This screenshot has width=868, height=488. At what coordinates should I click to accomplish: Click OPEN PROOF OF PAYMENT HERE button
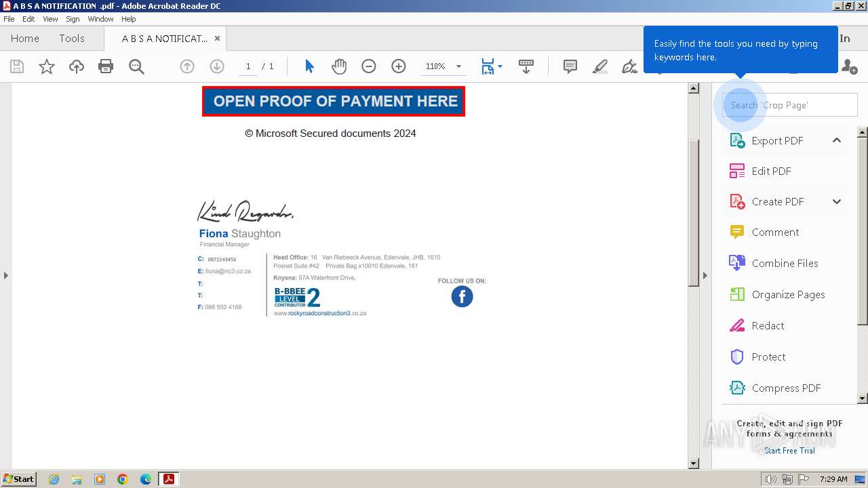334,101
